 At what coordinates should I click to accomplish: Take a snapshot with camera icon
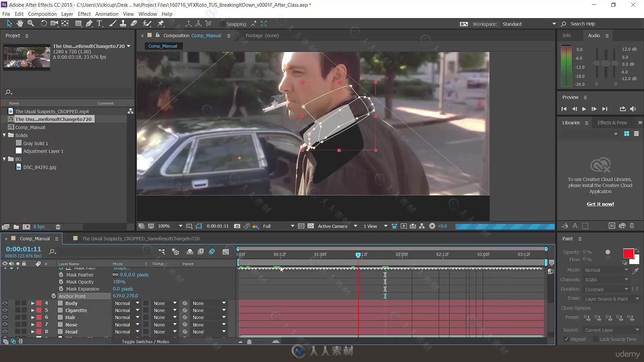237,226
